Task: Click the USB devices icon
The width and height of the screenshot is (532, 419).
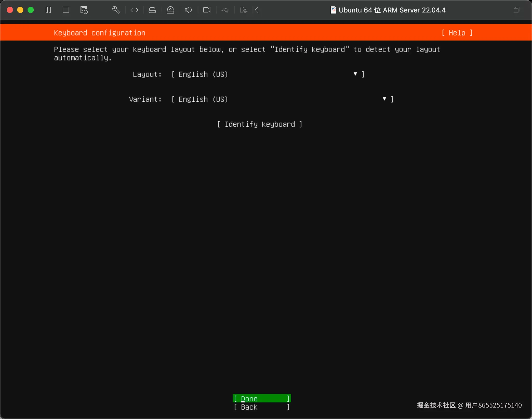Action: pyautogui.click(x=225, y=10)
